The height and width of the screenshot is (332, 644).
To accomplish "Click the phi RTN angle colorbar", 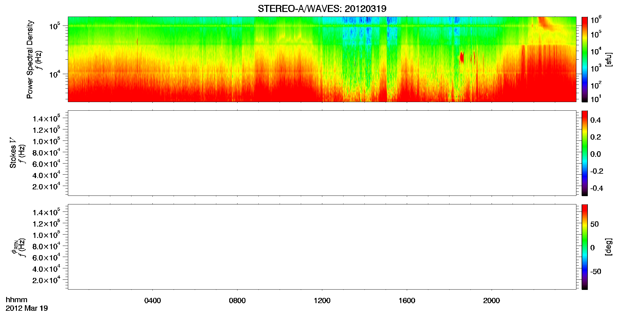I will click(585, 247).
